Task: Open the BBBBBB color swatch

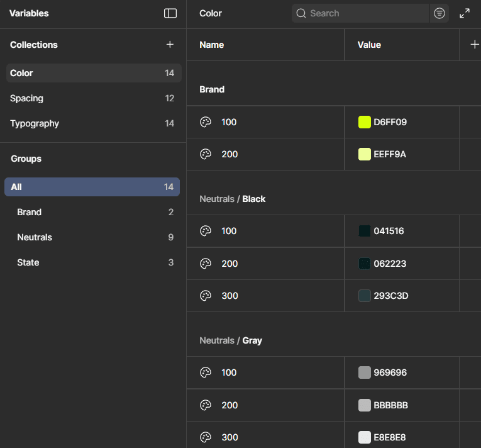Action: [x=365, y=405]
